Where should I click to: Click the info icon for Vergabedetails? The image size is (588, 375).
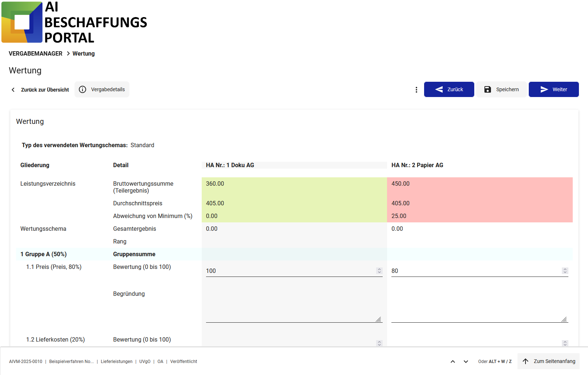(x=82, y=89)
